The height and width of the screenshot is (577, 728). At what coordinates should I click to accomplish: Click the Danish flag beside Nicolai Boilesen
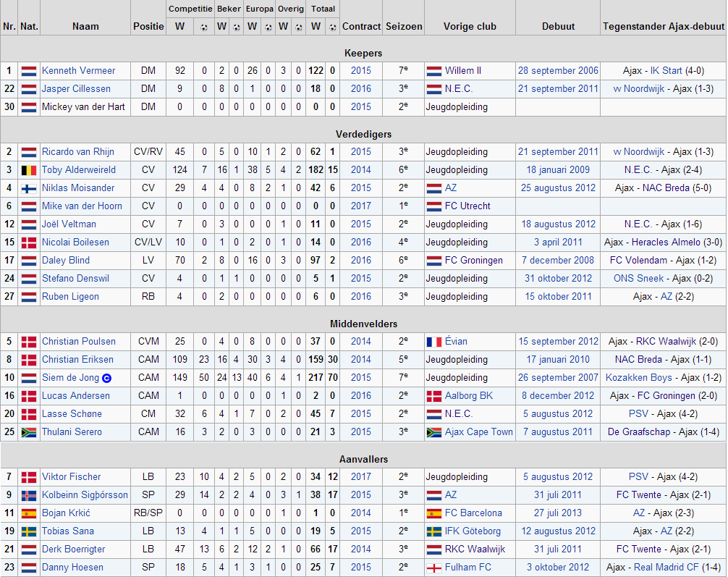29,243
